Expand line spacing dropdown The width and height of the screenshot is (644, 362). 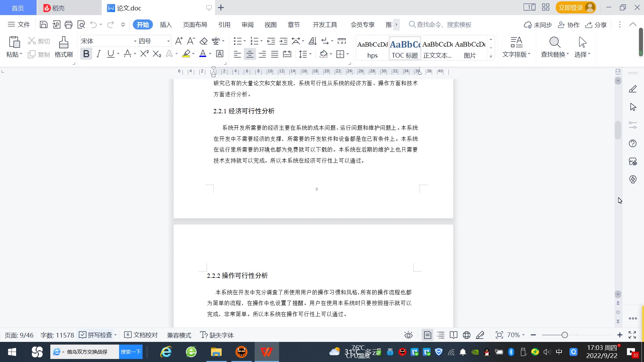(x=311, y=54)
